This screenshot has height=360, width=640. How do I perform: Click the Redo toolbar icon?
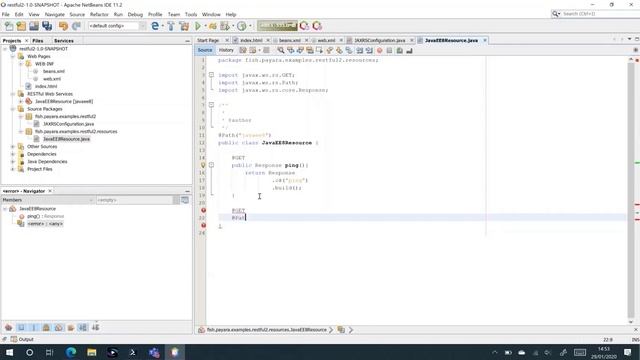click(76, 26)
